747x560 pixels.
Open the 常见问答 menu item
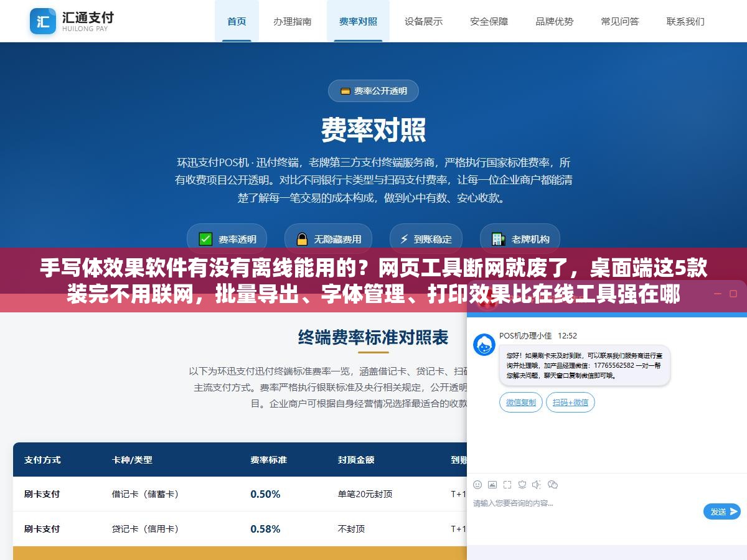(620, 21)
